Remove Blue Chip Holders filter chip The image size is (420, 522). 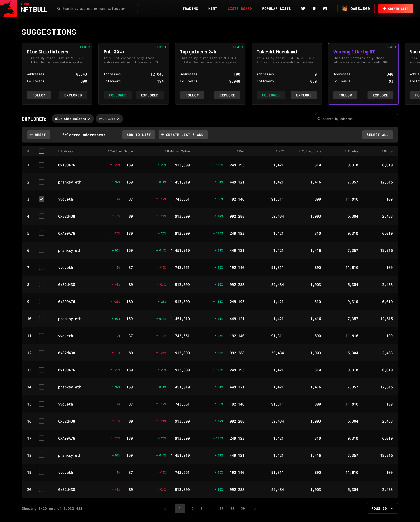click(89, 119)
